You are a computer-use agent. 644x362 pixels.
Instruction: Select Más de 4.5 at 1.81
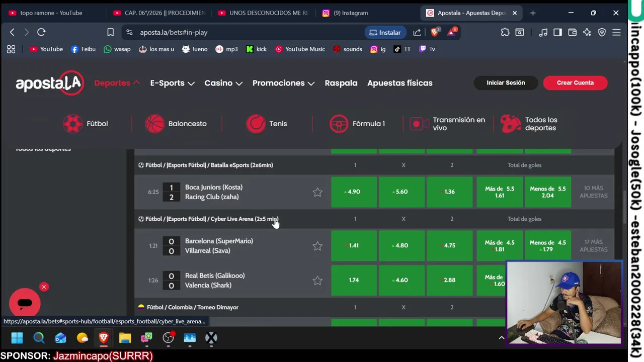point(500,245)
